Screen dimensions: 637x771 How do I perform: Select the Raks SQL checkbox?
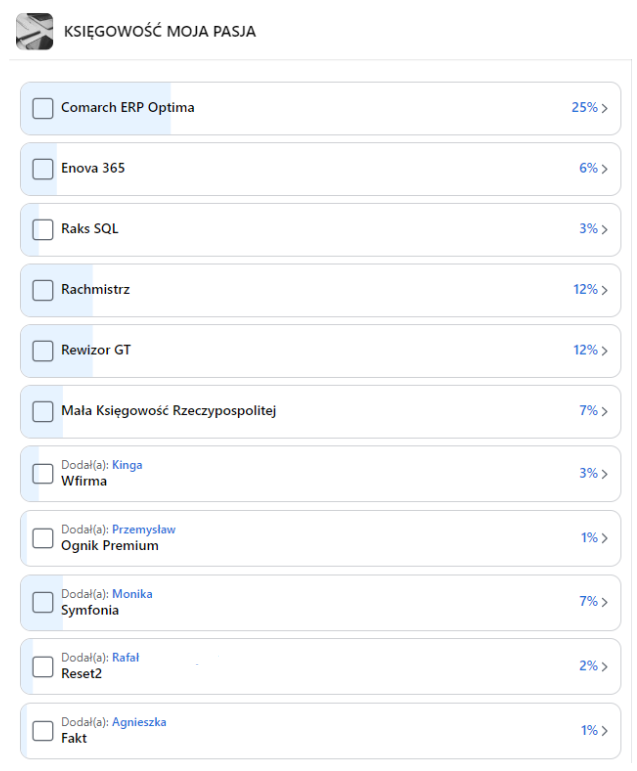pos(43,230)
